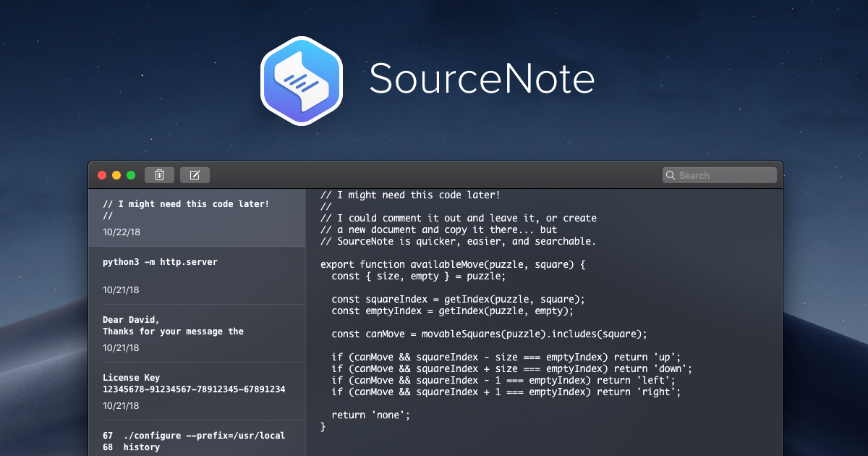Open the "python3 -m http.server" note
Screen dimensions: 868x456
197,275
